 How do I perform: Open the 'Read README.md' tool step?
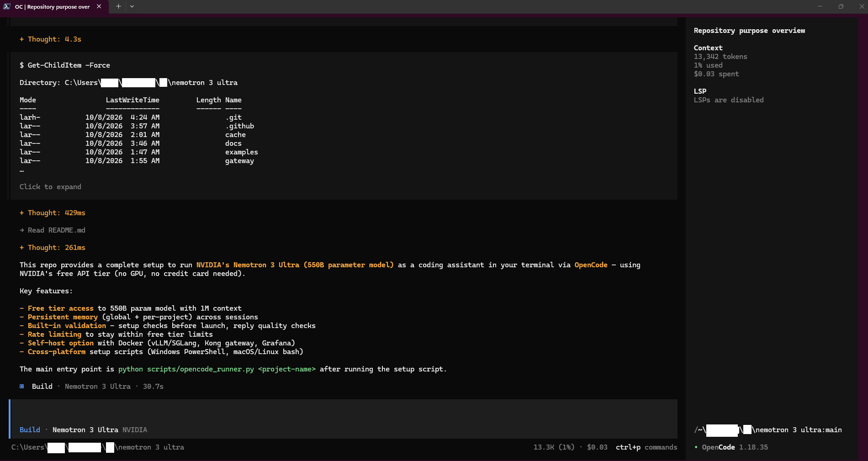tap(52, 230)
